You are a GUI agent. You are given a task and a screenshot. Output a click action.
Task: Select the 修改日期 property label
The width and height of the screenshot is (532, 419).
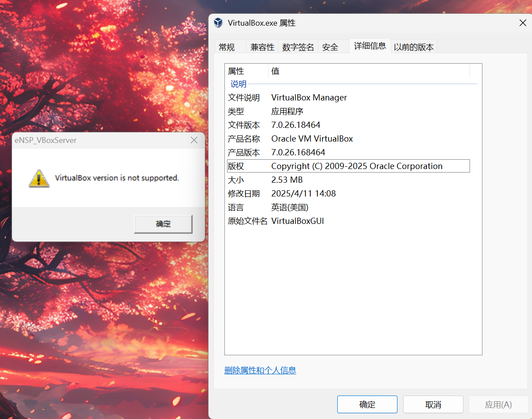pos(244,193)
